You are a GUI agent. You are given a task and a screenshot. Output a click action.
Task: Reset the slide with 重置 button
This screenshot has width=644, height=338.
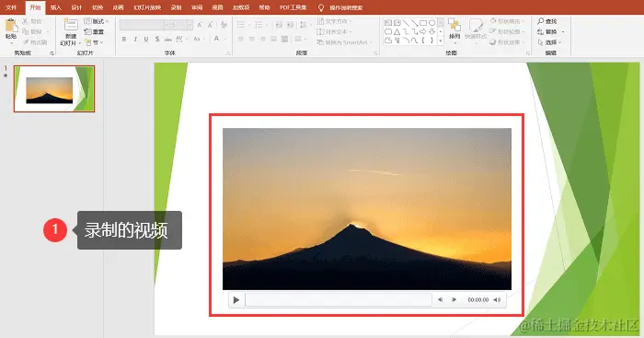(x=94, y=31)
